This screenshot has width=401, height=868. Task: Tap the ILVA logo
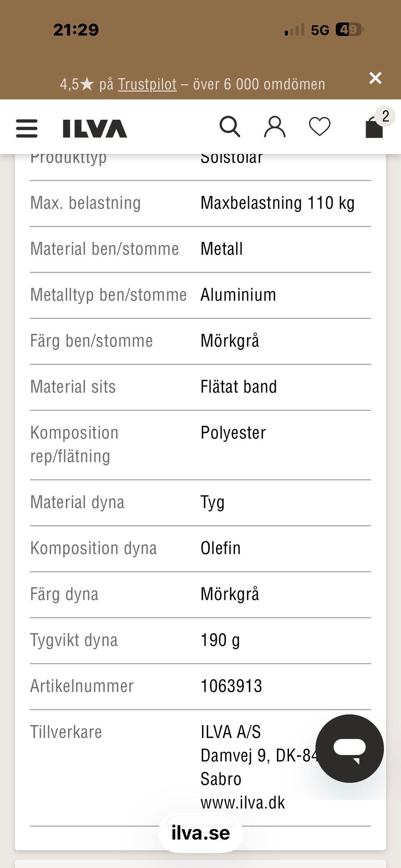pyautogui.click(x=95, y=128)
